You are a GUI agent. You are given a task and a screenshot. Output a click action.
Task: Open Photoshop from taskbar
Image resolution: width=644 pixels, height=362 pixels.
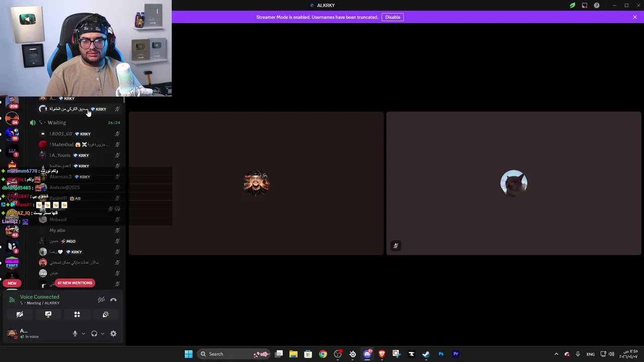pos(441,354)
